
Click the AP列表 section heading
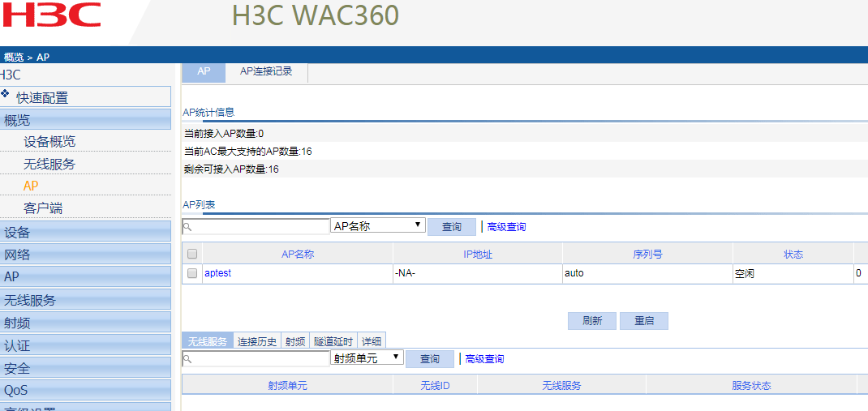point(199,205)
